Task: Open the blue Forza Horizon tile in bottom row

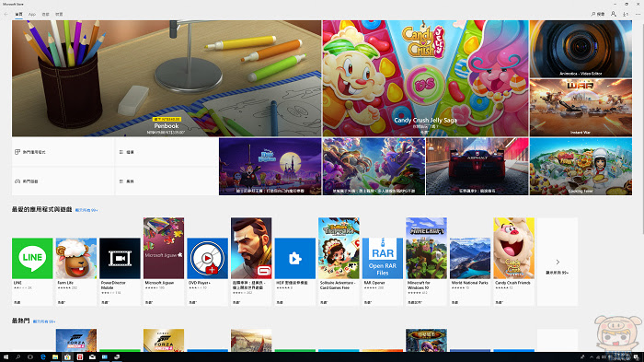Action: point(76,340)
